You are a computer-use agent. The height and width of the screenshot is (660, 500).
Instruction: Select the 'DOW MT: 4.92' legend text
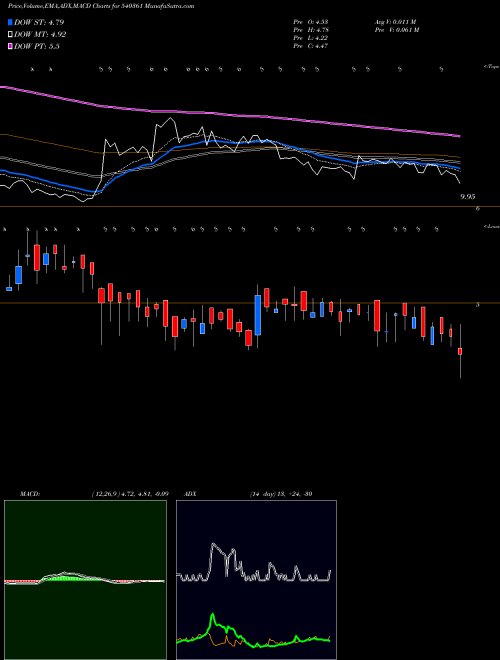pyautogui.click(x=40, y=35)
